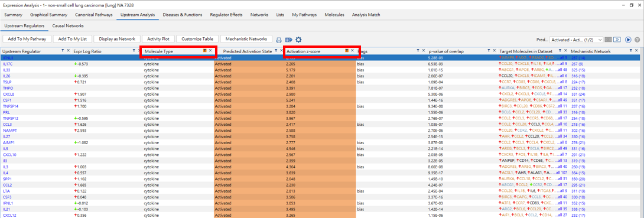This screenshot has height=218, width=644.
Task: Open the IL17C regulator link
Action: 8,64
